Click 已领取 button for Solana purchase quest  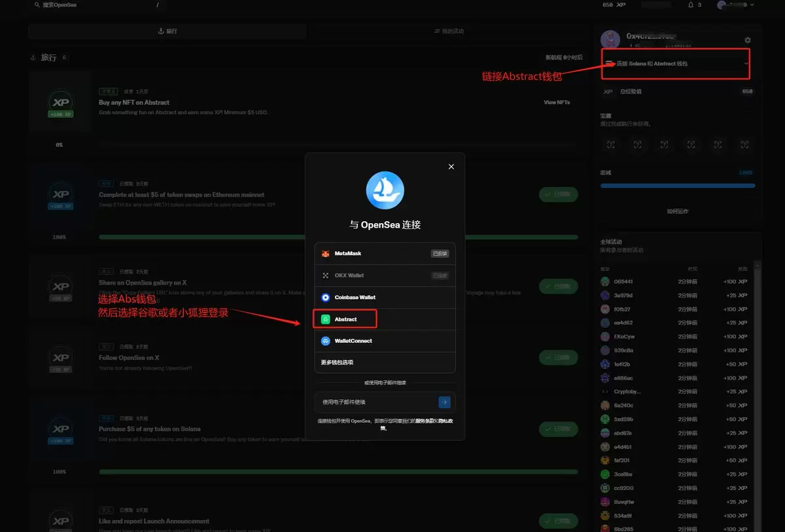pos(559,429)
